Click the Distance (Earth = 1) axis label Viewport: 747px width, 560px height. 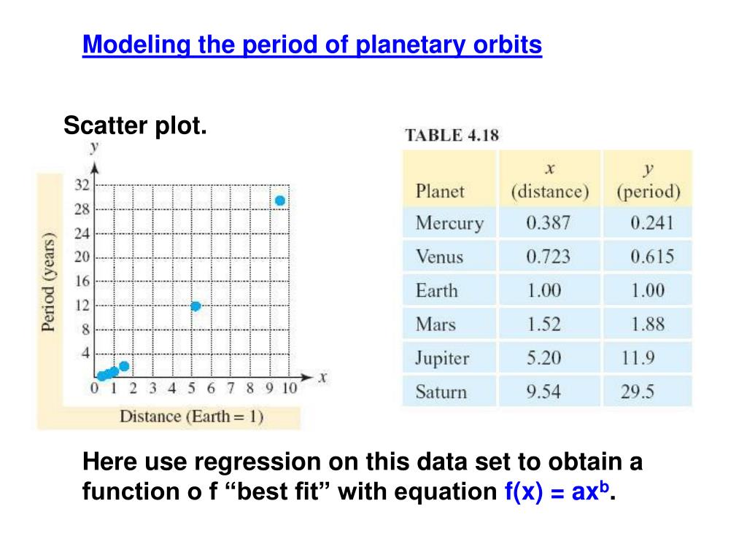click(x=192, y=416)
